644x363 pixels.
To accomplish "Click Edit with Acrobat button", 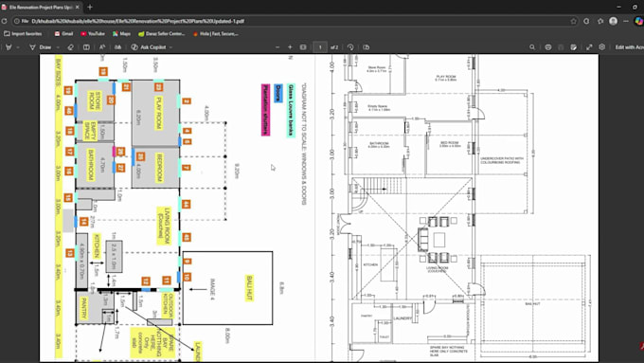I will tap(629, 47).
